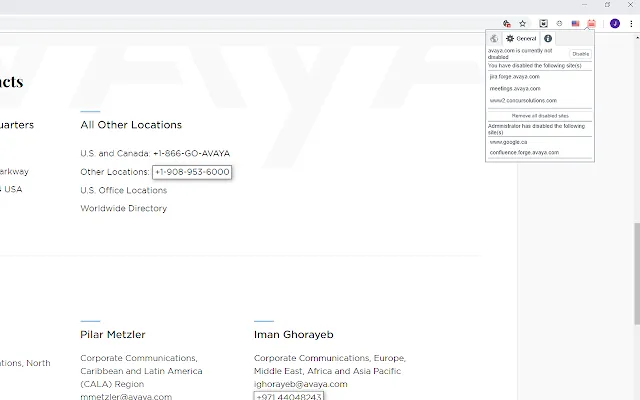The image size is (640, 400).
Task: Click the Iman Ghorayeb name heading
Action: pyautogui.click(x=293, y=335)
